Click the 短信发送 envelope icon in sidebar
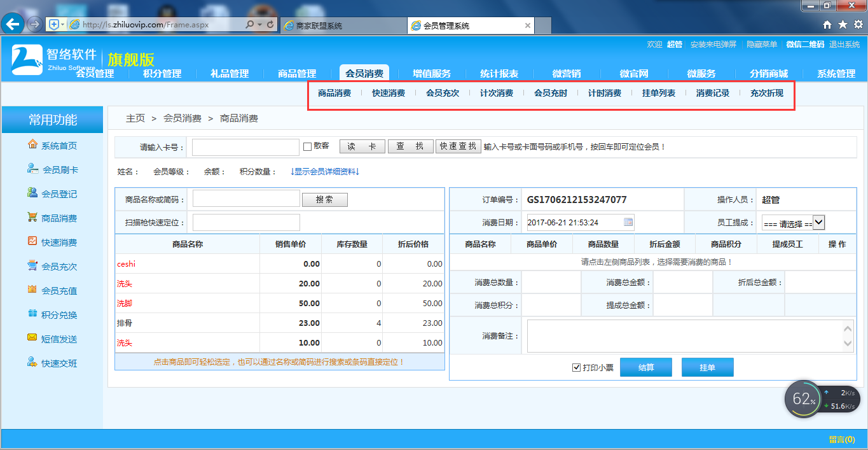Viewport: 868px width, 450px height. [x=32, y=338]
